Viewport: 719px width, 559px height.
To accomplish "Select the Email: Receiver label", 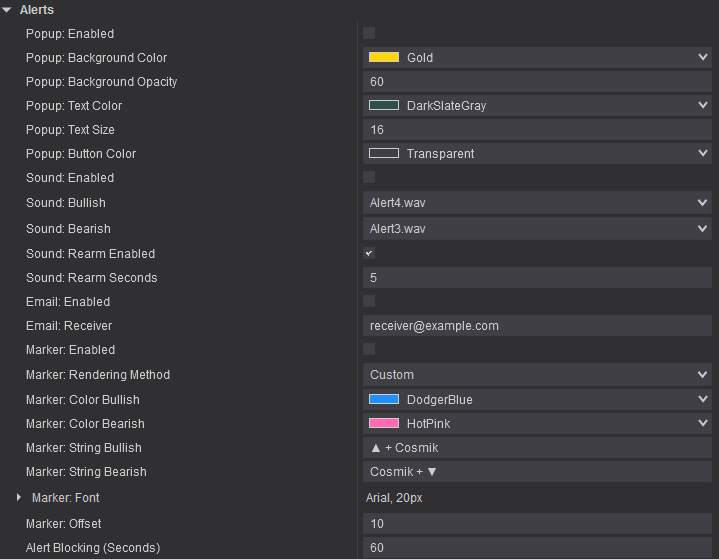I will click(69, 326).
